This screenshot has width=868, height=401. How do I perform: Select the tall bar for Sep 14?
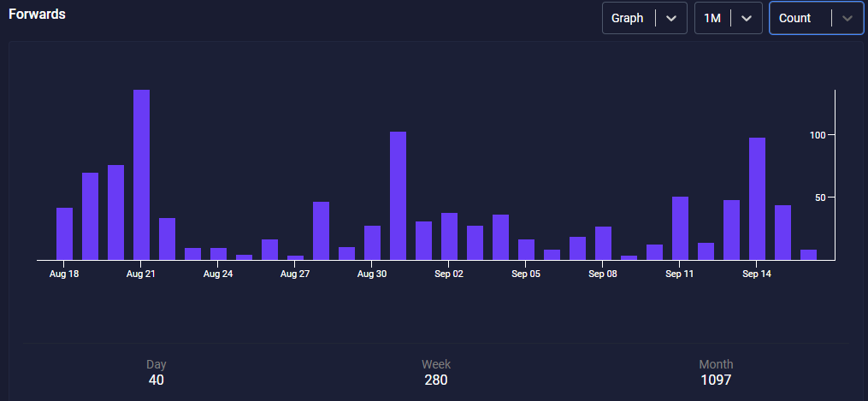click(x=758, y=198)
